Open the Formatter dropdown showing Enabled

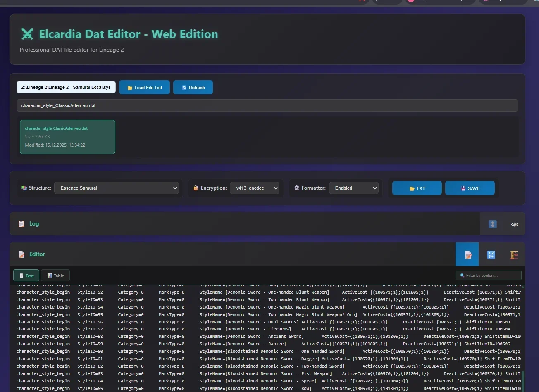354,188
